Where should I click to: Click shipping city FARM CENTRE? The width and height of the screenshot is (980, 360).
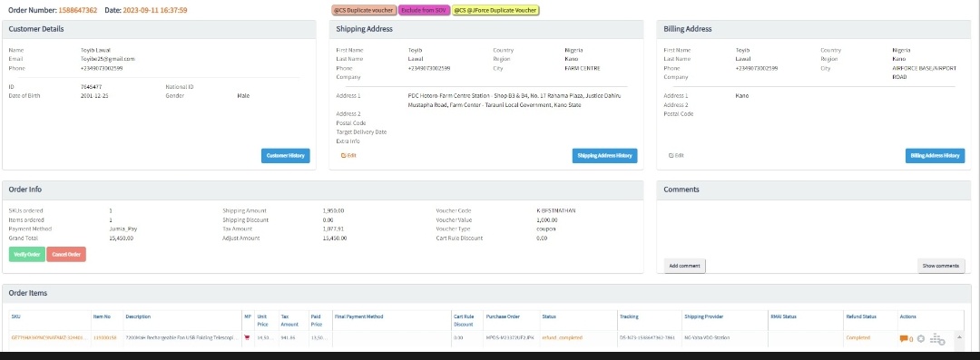click(583, 68)
